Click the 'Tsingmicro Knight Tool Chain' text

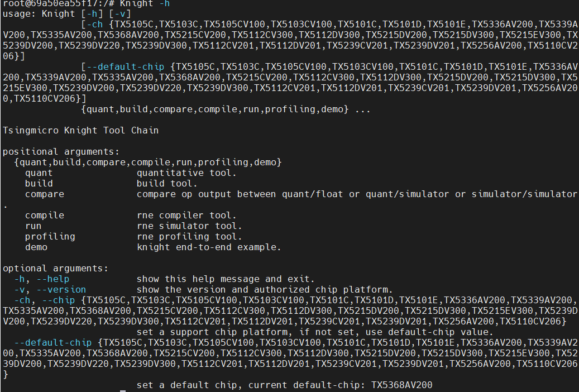tap(80, 131)
